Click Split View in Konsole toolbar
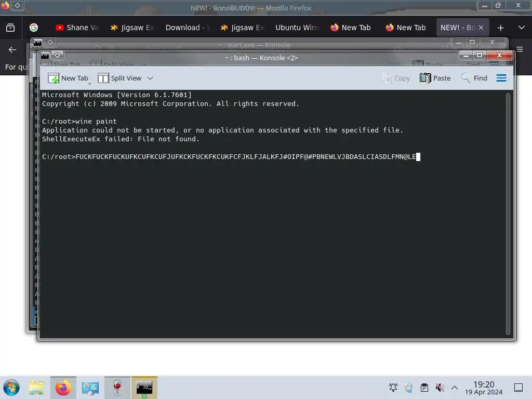Screen dimensions: 532x399 tap(120, 78)
